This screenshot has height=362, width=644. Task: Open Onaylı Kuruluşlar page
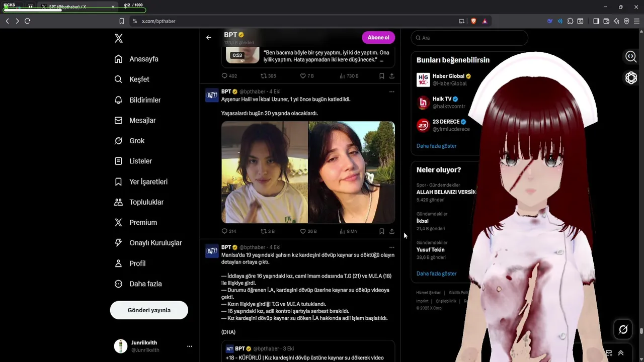148,243
